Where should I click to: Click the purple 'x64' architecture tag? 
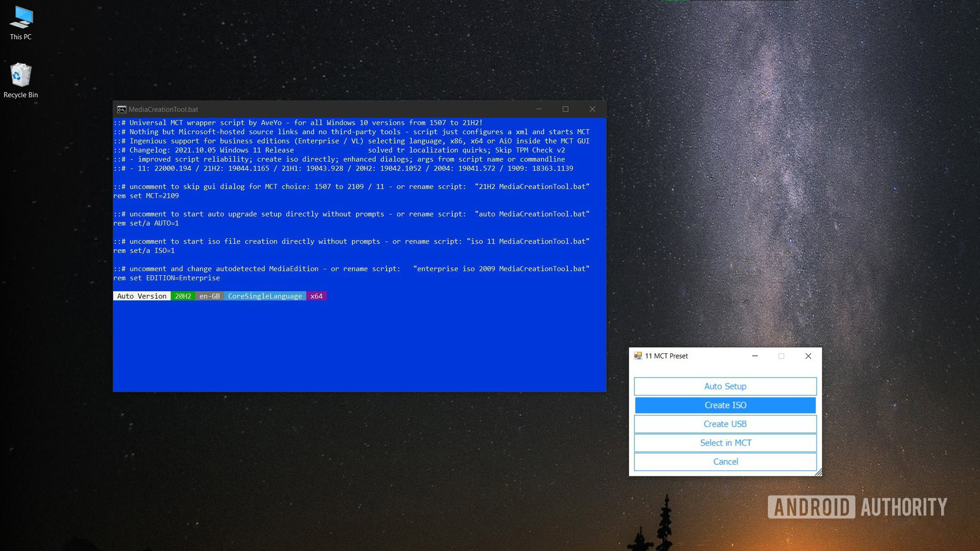(x=316, y=296)
